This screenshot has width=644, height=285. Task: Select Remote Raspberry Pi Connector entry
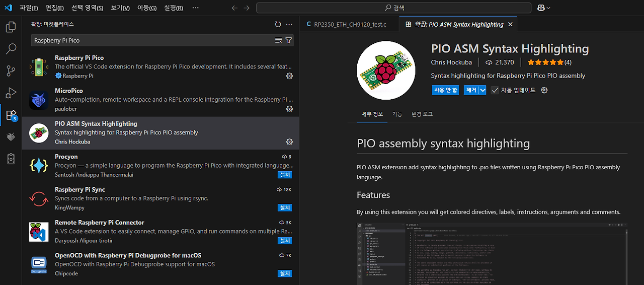point(160,232)
